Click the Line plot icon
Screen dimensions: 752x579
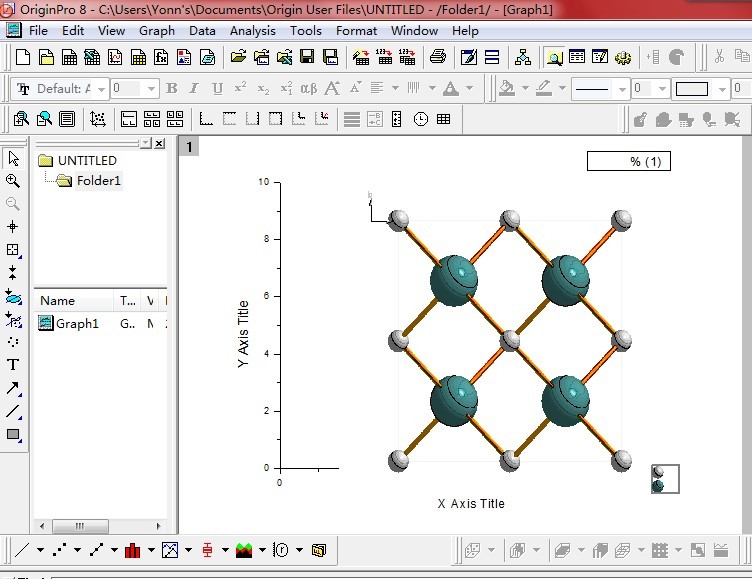[22, 549]
